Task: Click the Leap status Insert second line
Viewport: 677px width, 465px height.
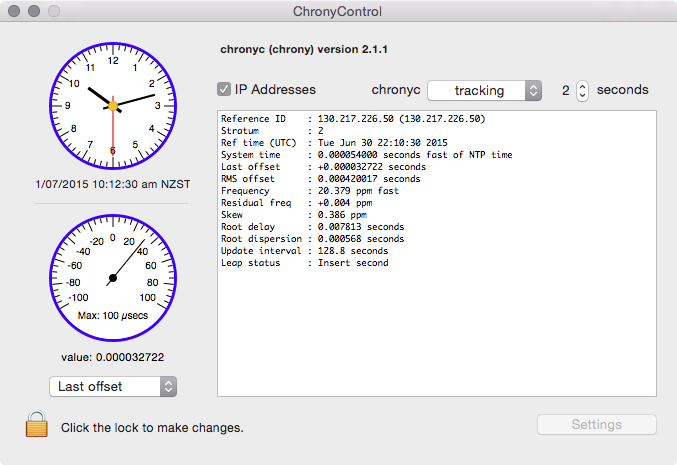Action: 304,263
